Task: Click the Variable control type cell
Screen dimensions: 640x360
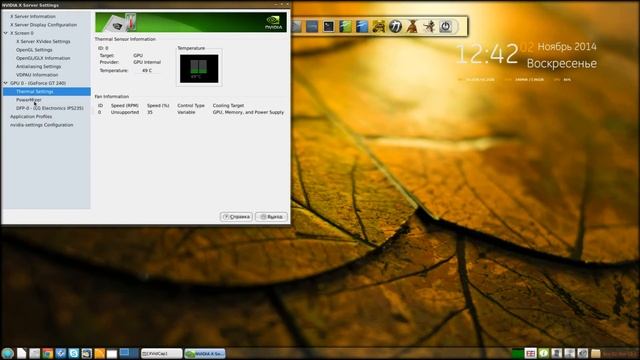Action: [186, 112]
